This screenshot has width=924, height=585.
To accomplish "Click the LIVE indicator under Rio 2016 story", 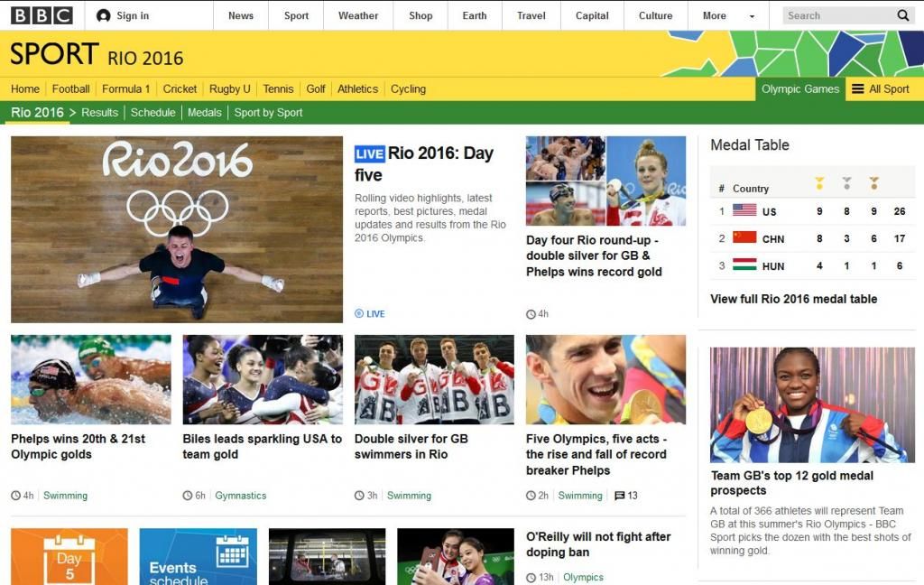I will pos(369,314).
